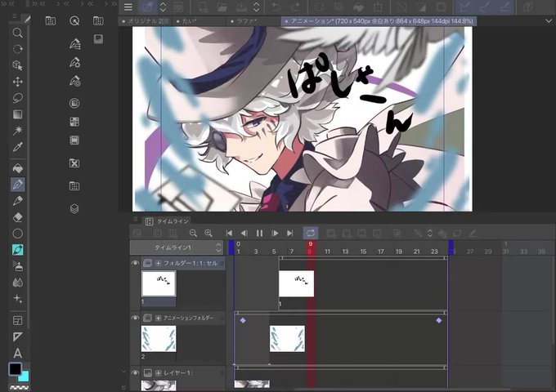
Task: Expand the アニメーションフォルダー with plus icon
Action: tap(158, 318)
